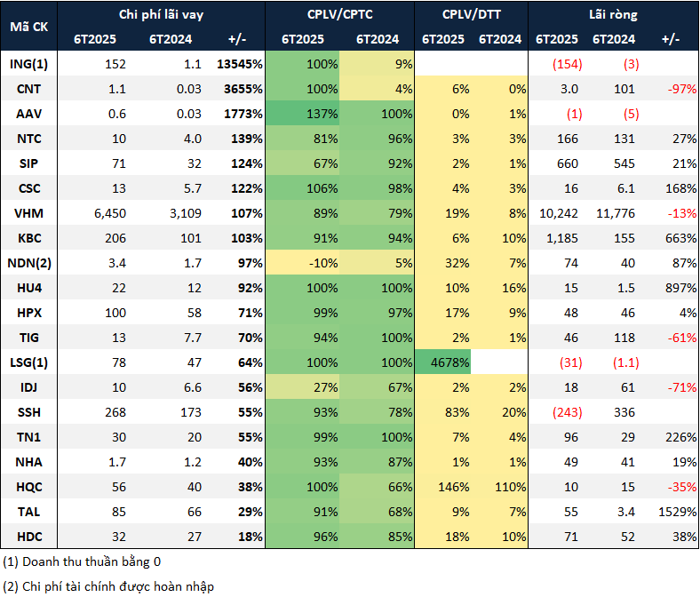Select the 137% green cell for AAV

coord(322,113)
